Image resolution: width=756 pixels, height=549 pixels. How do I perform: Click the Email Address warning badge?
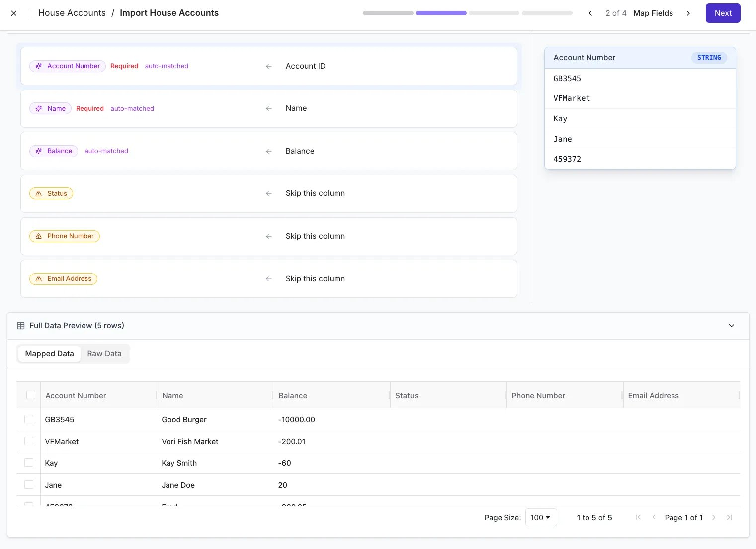63,279
